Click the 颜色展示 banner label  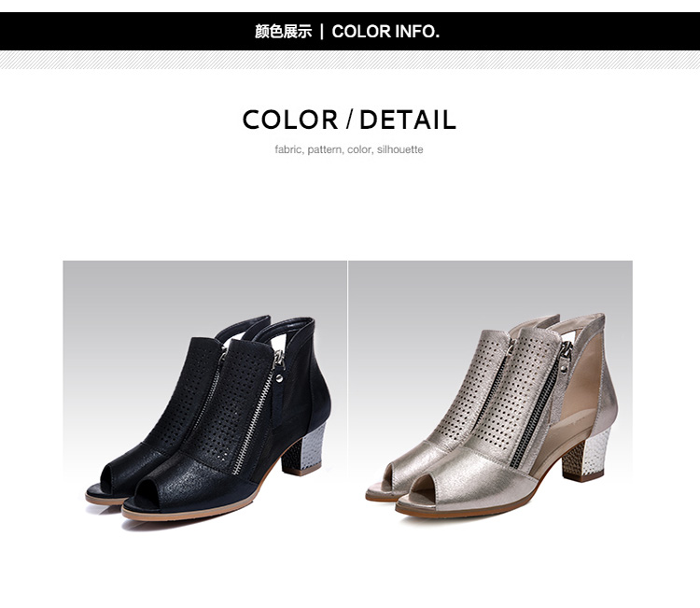[x=283, y=31]
